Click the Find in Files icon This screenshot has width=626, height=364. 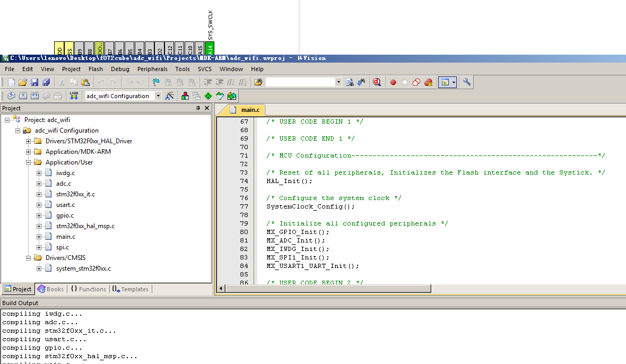coord(258,82)
